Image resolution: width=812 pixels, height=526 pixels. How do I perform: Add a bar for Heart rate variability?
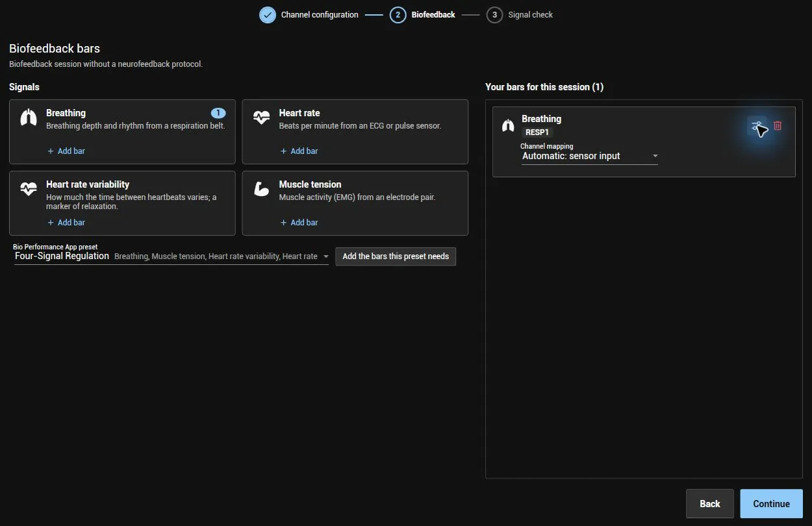[x=66, y=222]
